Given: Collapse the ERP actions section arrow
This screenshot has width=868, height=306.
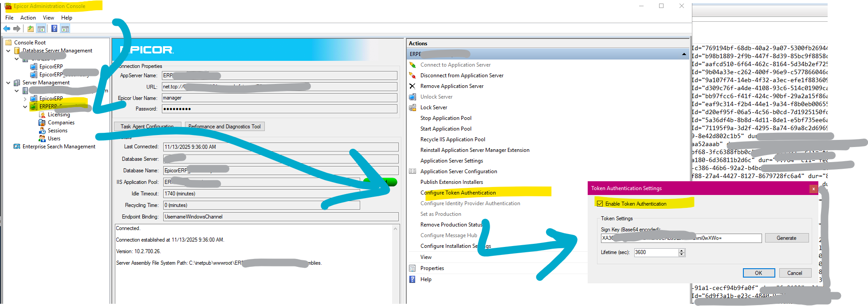Looking at the screenshot, I should click(x=684, y=54).
